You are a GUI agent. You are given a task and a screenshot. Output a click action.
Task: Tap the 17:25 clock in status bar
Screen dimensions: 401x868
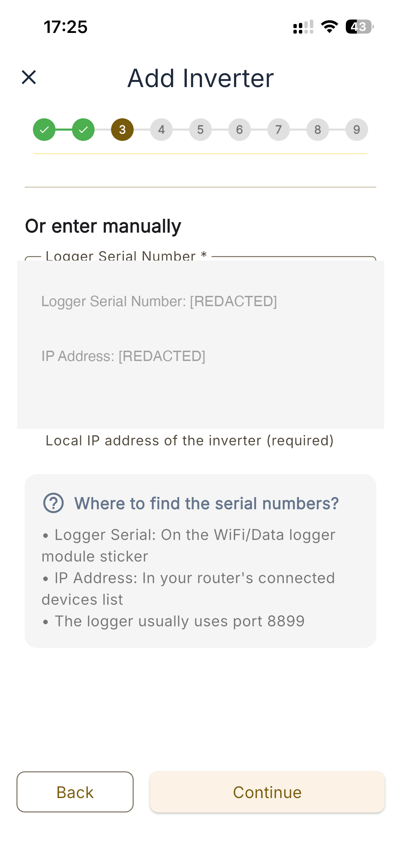[65, 27]
